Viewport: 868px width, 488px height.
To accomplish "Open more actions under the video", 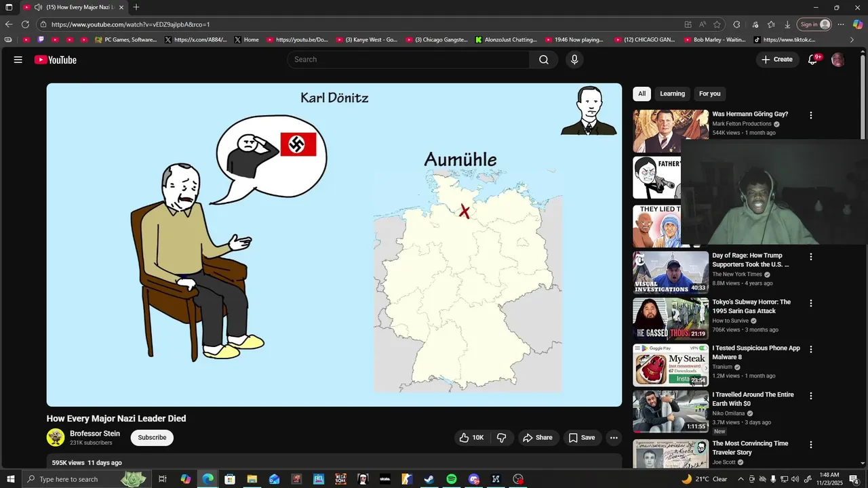I will tap(614, 438).
